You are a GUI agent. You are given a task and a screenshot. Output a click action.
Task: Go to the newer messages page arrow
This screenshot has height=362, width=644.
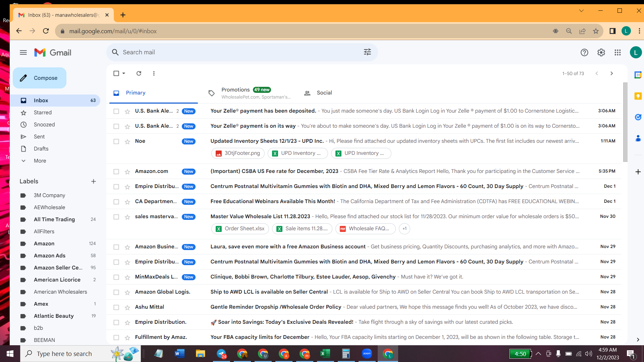(597, 73)
